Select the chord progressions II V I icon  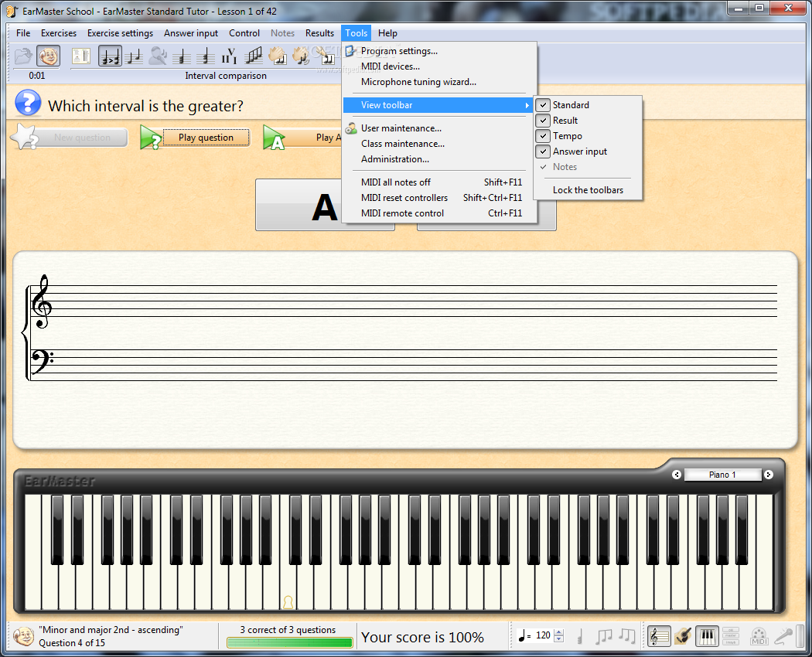point(230,56)
